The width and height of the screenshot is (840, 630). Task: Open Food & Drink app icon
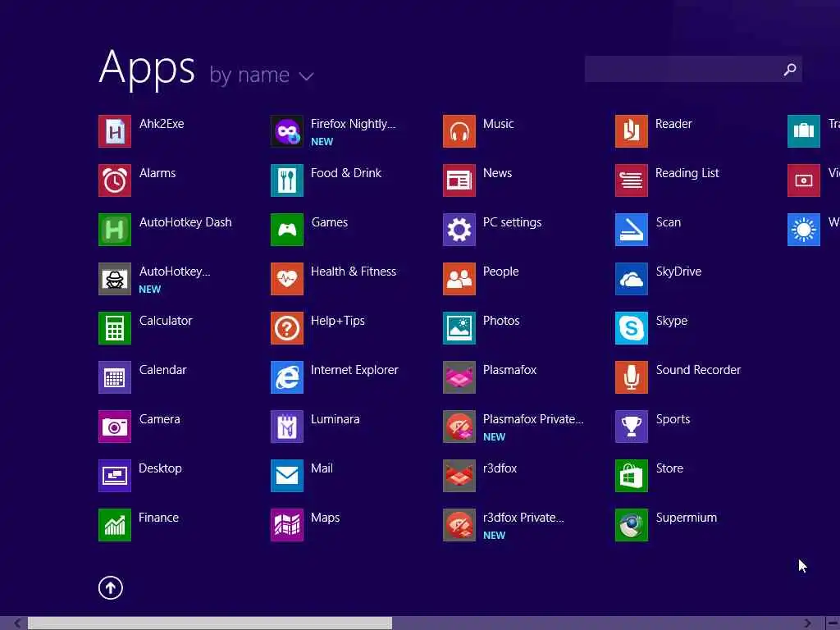pyautogui.click(x=287, y=180)
